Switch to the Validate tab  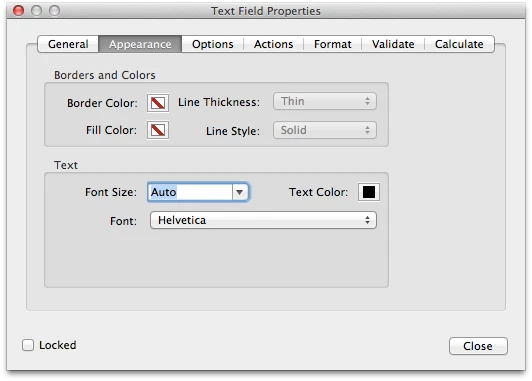point(393,44)
